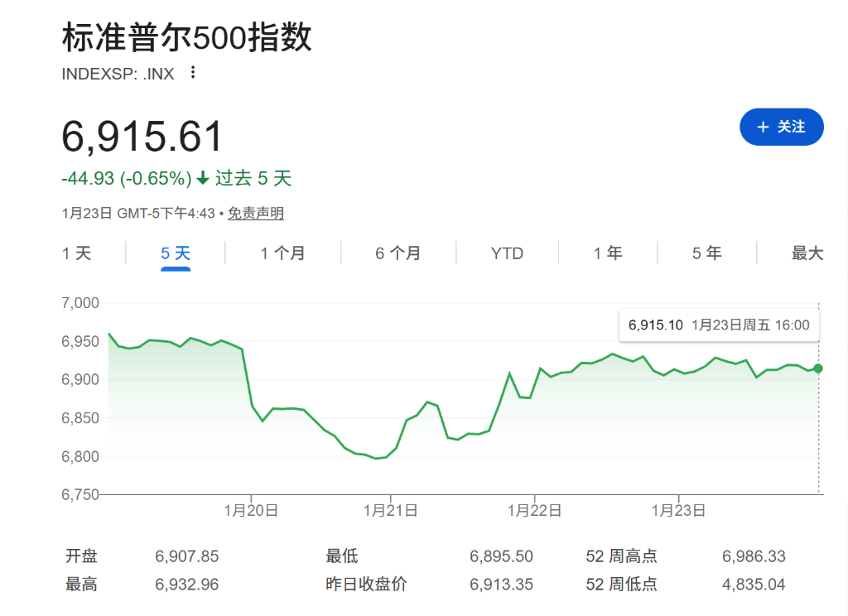The image size is (848, 616).
Task: Click the 52 周高点 value 6,986.33
Action: click(x=754, y=556)
